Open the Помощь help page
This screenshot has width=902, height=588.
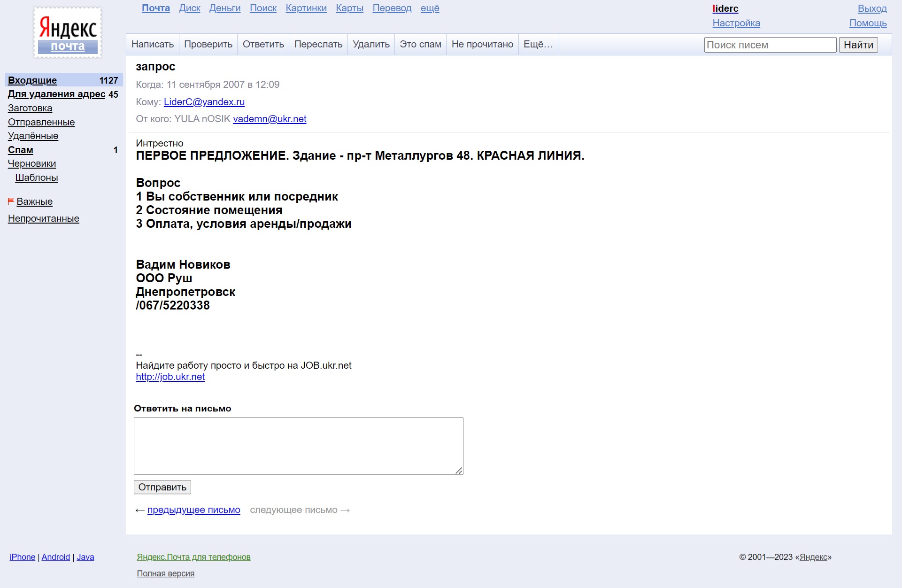[x=868, y=23]
